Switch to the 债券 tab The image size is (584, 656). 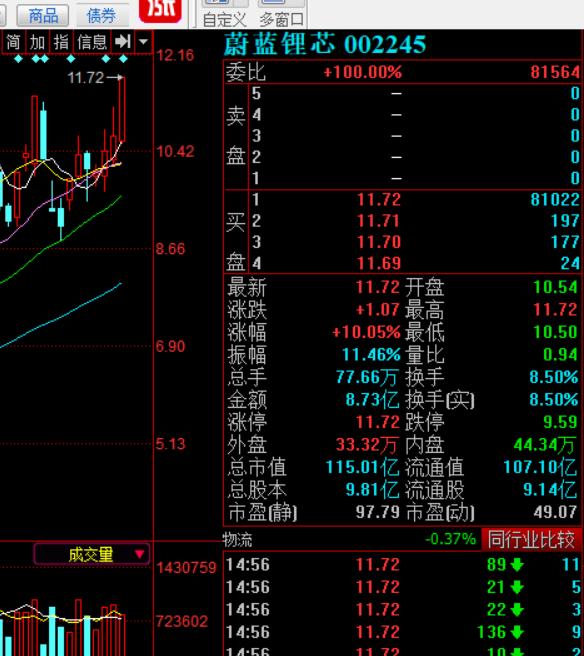pyautogui.click(x=102, y=16)
